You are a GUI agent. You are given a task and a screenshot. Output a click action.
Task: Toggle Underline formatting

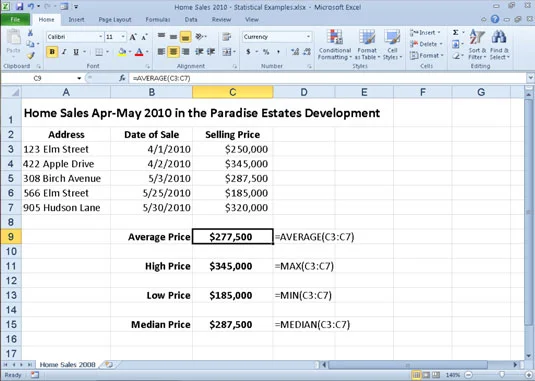click(x=76, y=52)
